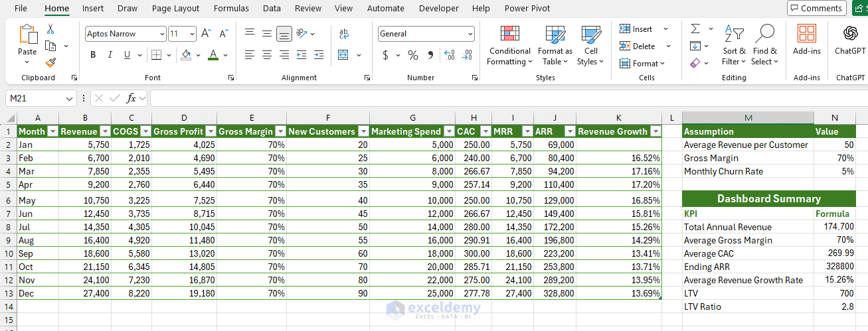Viewport: 868px width, 331px height.
Task: Click the Borders icon
Action: [155, 55]
